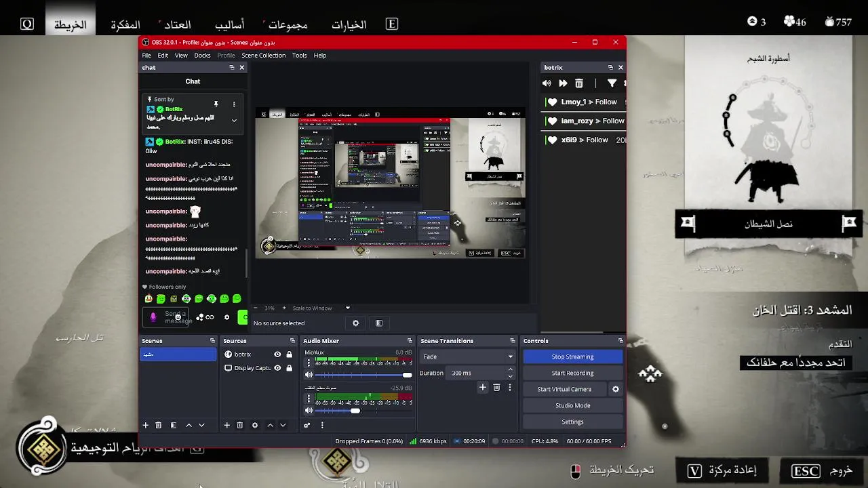
Task: Zoom in the preview with plus
Action: tap(284, 308)
